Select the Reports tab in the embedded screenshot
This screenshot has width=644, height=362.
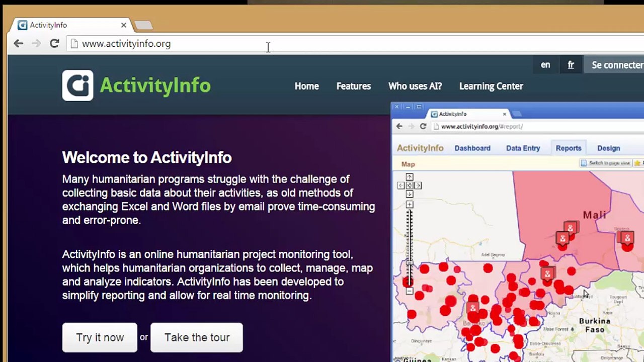click(x=569, y=148)
